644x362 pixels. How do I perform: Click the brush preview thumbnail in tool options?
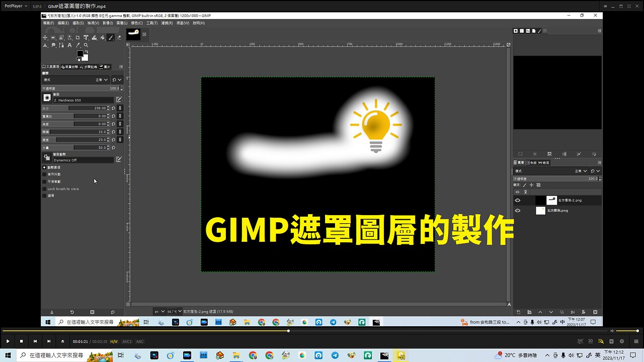[x=47, y=98]
